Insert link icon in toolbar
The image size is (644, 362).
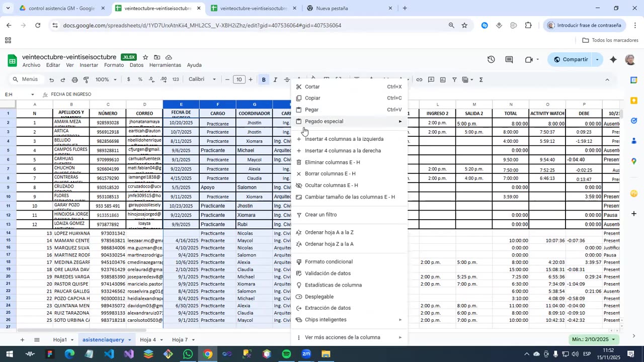(419, 79)
